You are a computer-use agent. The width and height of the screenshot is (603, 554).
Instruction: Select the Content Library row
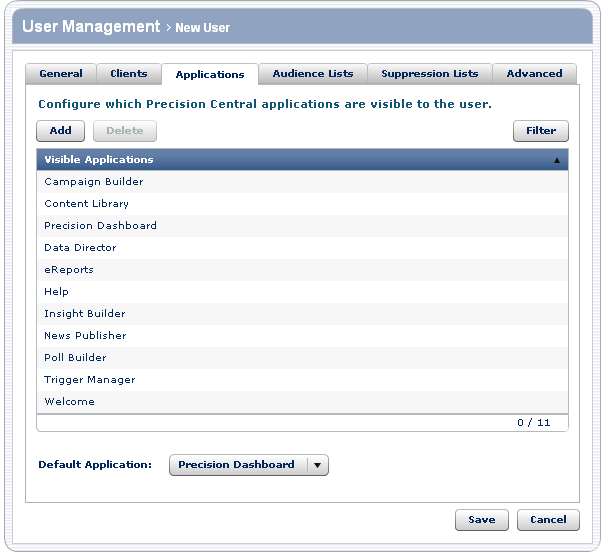click(x=87, y=204)
